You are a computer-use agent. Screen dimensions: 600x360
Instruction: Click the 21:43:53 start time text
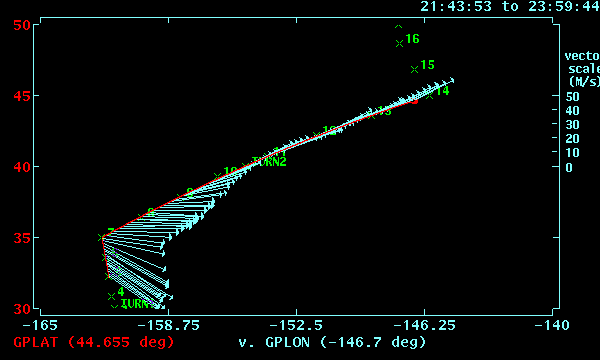456,6
